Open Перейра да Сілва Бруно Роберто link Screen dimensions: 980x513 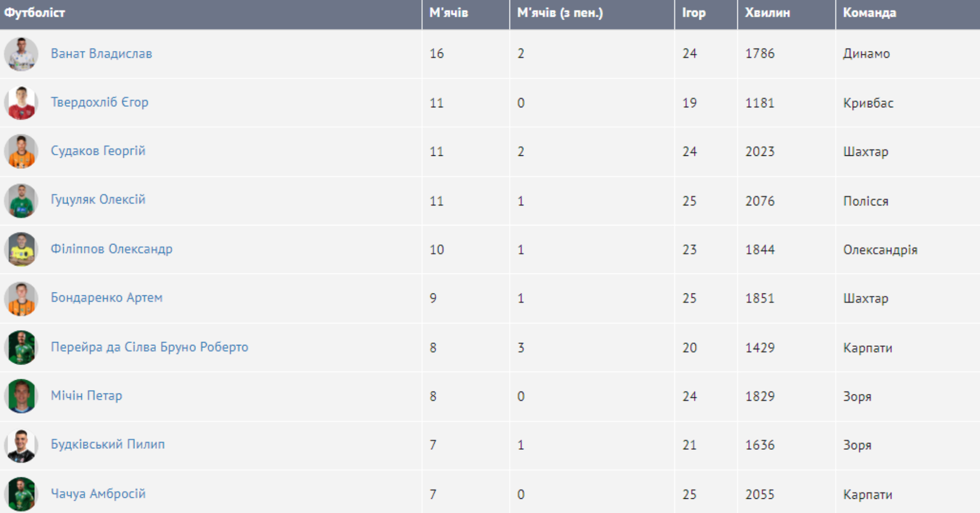pyautogui.click(x=149, y=347)
